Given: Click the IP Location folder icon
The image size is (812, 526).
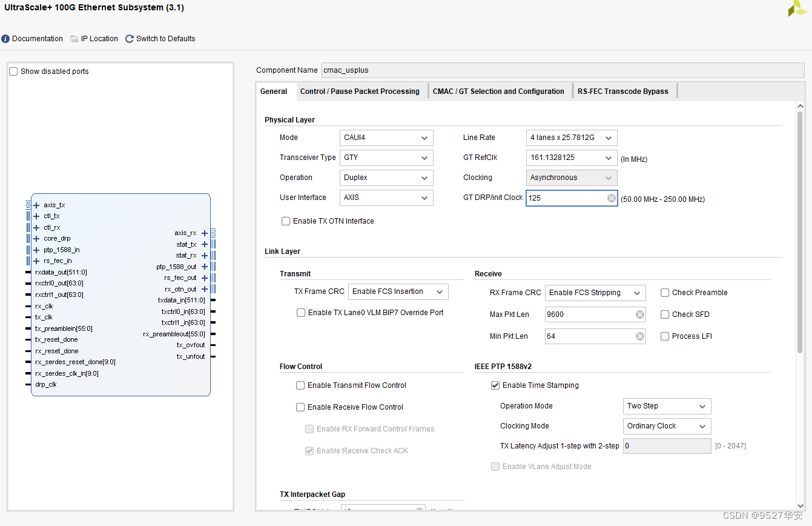Looking at the screenshot, I should (x=74, y=39).
